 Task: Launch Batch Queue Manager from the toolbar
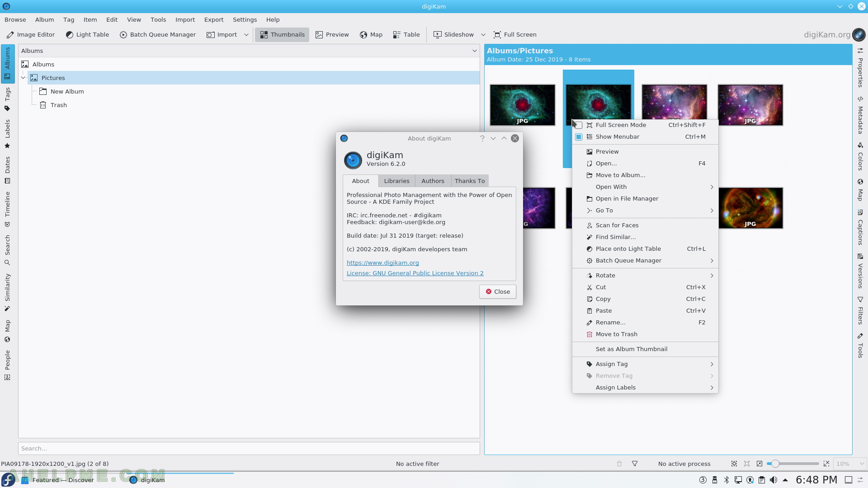pyautogui.click(x=158, y=35)
